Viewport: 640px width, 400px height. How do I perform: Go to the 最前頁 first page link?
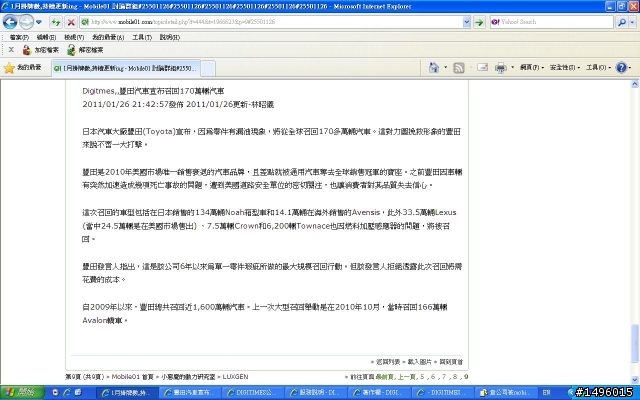pos(384,377)
